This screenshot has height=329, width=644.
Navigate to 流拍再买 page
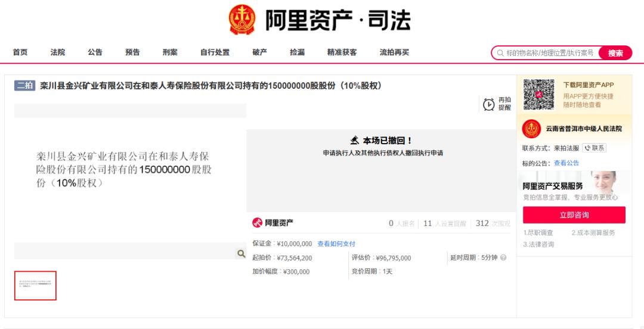394,52
